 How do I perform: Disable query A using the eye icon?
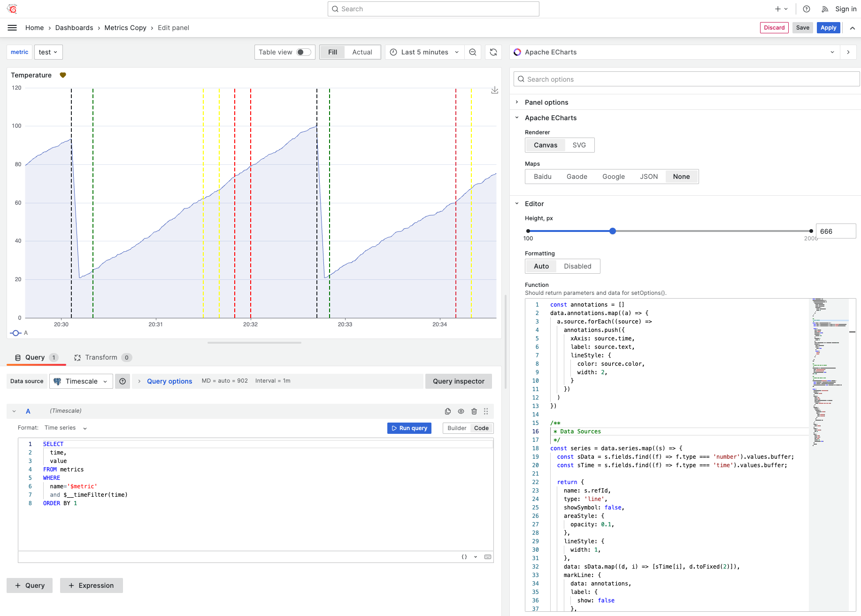coord(461,411)
